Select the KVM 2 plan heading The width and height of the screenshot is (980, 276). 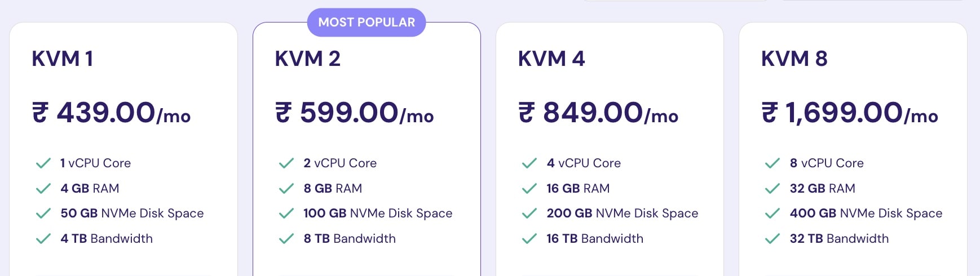pyautogui.click(x=308, y=59)
